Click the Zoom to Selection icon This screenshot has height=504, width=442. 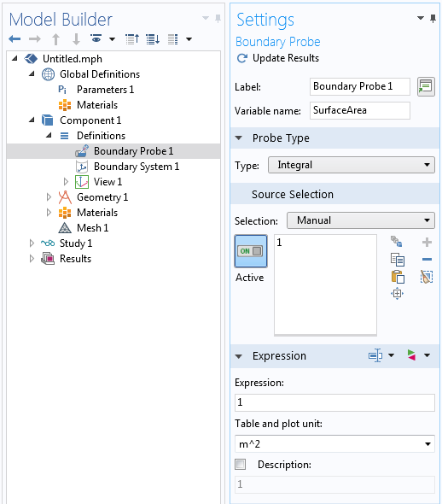point(398,294)
